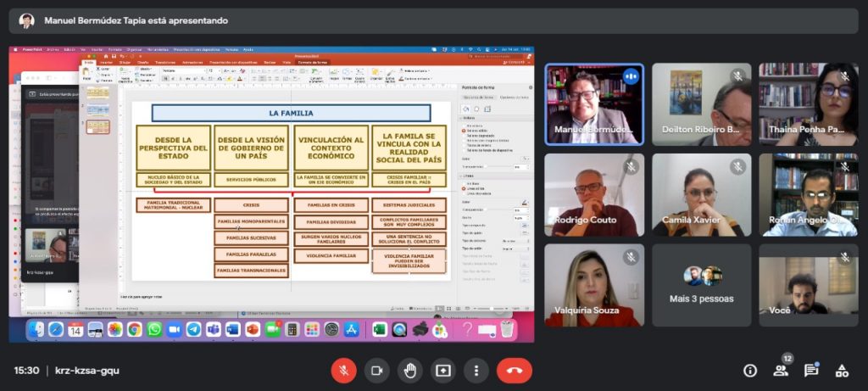The image size is (868, 391).
Task: Unmute the microphone in Meet controls
Action: (343, 371)
